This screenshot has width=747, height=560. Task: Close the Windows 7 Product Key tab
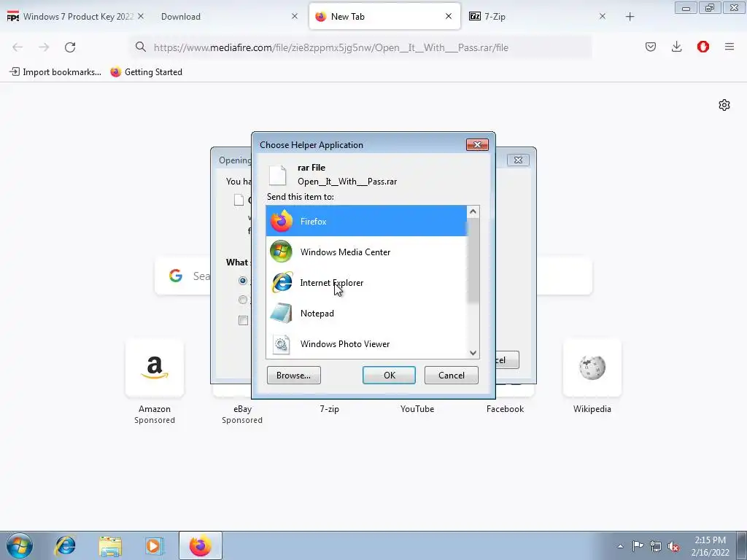pos(141,16)
